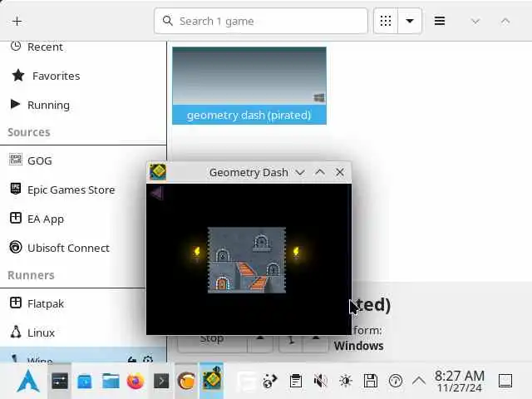Click the Sources section header
The image size is (532, 399).
(29, 132)
